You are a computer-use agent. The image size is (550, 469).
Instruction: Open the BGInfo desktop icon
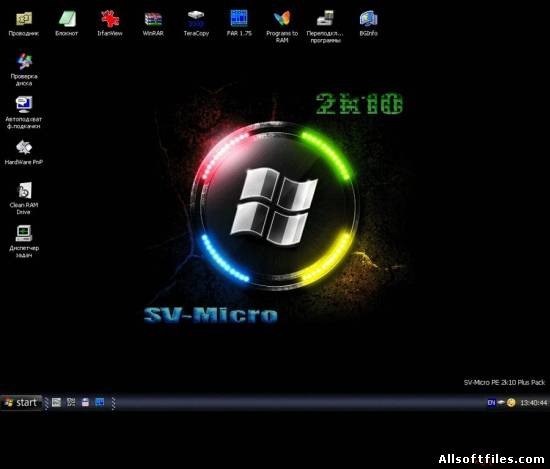pos(368,24)
